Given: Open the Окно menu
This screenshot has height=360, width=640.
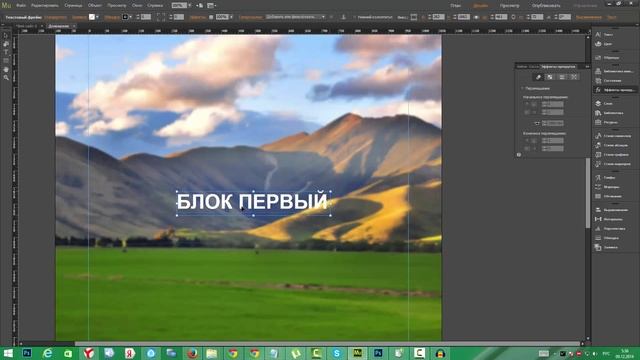Looking at the screenshot, I should [x=137, y=5].
